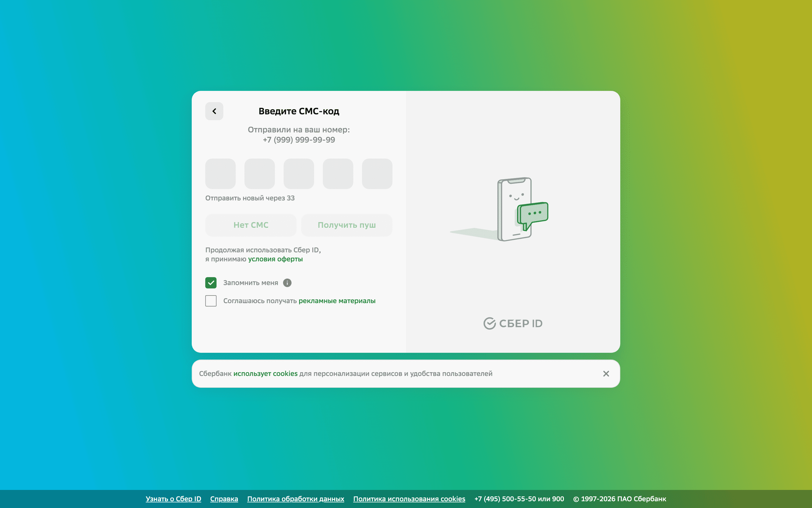812x508 pixels.
Task: Click the +7 (999) 999-99-99 phone number
Action: tap(299, 140)
